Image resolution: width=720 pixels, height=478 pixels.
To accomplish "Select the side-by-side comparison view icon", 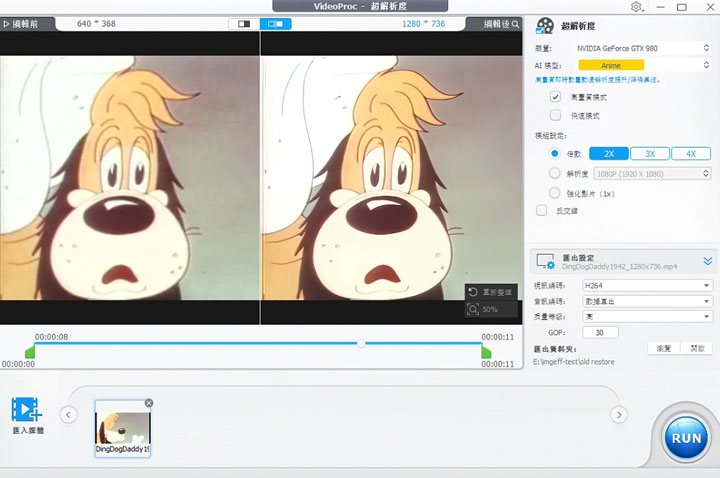I will coord(276,24).
